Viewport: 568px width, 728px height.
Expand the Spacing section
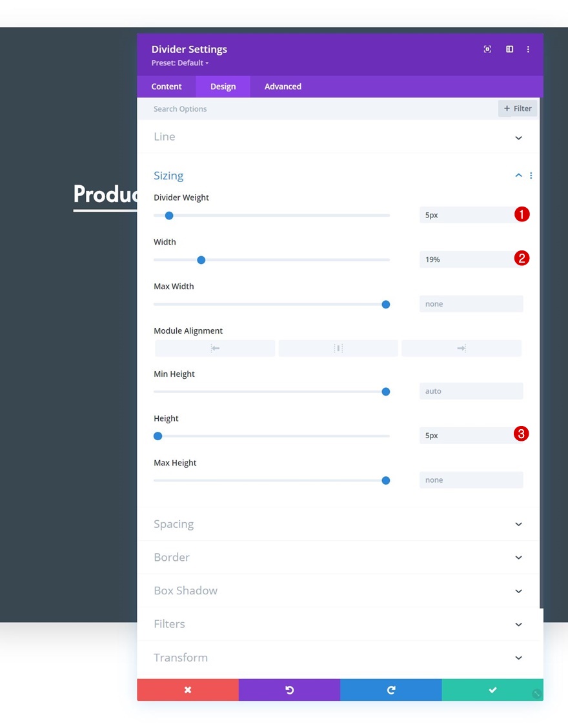(x=518, y=524)
